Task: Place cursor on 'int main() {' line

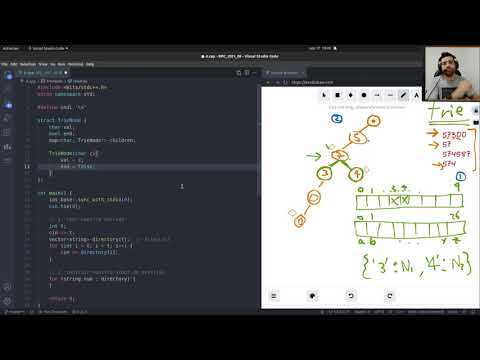Action: click(55, 193)
